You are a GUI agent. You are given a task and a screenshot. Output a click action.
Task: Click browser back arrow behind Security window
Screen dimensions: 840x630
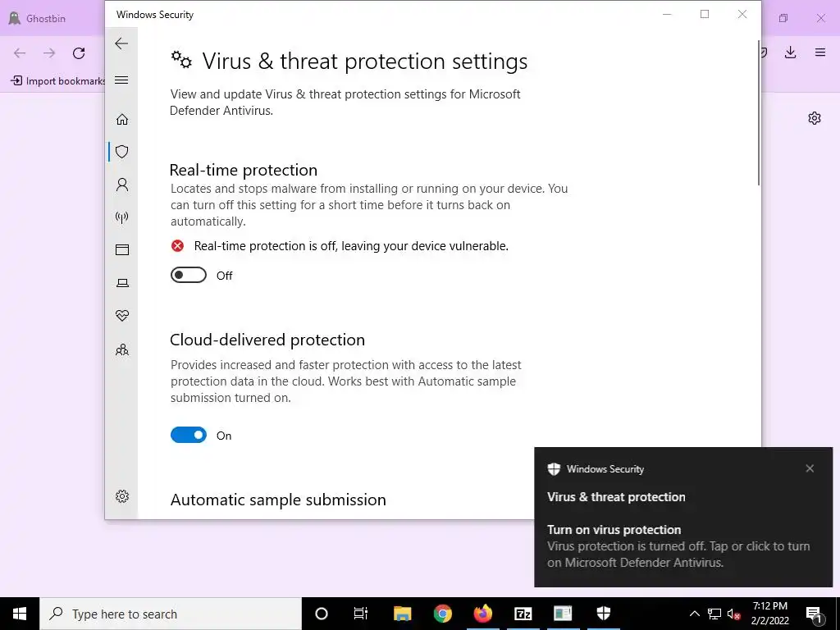[x=20, y=53]
